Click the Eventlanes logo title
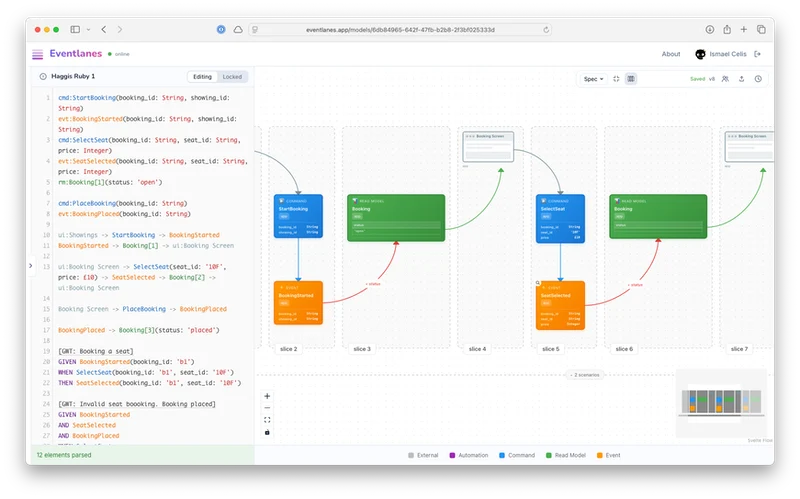 click(76, 54)
